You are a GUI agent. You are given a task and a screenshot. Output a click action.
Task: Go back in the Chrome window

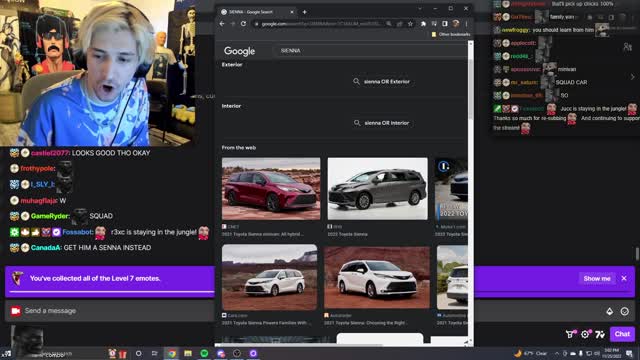[222, 24]
